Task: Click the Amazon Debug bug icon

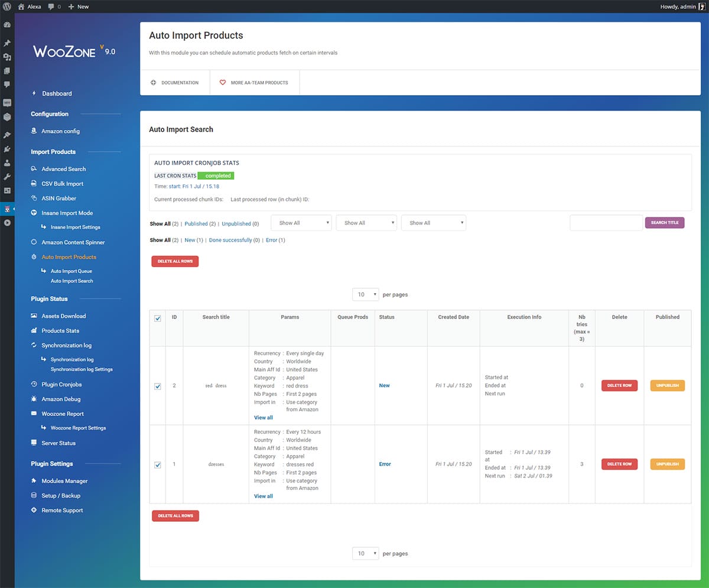Action: pos(34,399)
